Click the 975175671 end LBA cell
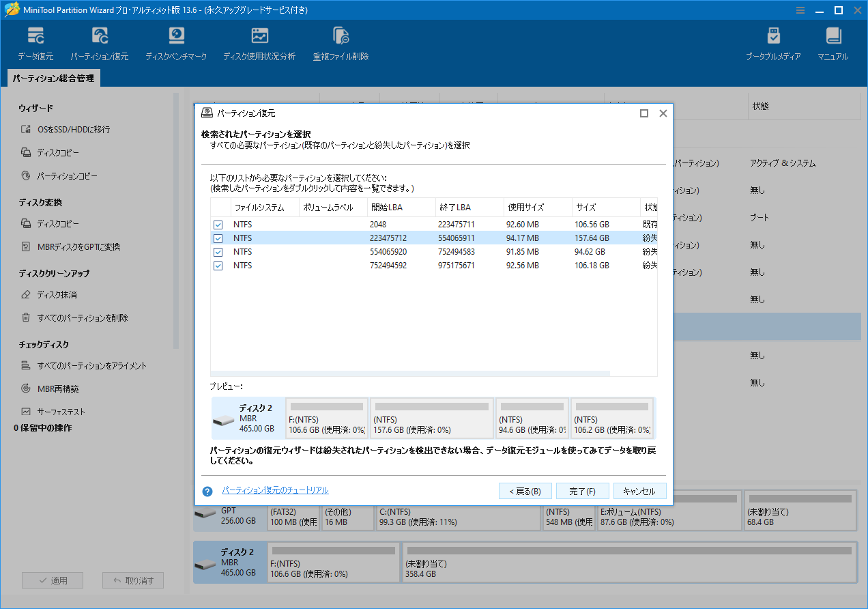This screenshot has height=609, width=868. (x=457, y=266)
